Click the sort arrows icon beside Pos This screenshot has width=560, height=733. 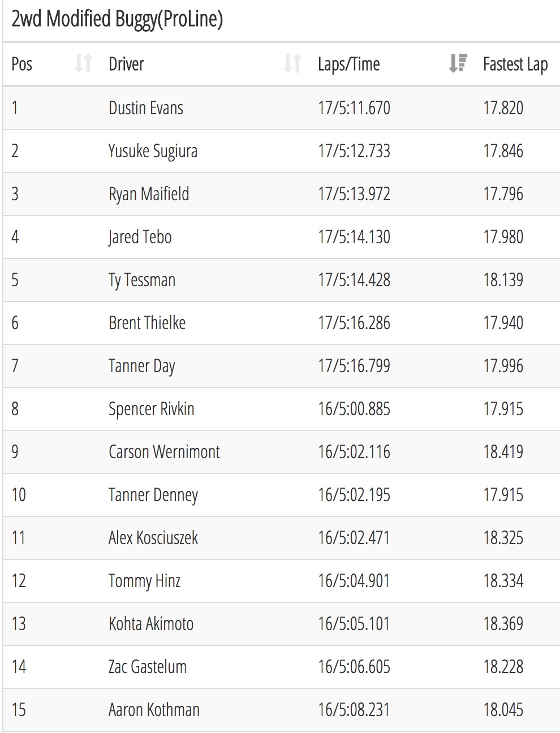[x=83, y=64]
